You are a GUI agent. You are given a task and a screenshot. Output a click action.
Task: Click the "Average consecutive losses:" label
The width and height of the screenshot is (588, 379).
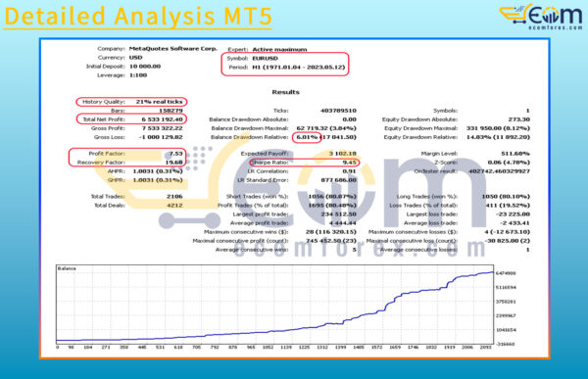[x=418, y=250]
